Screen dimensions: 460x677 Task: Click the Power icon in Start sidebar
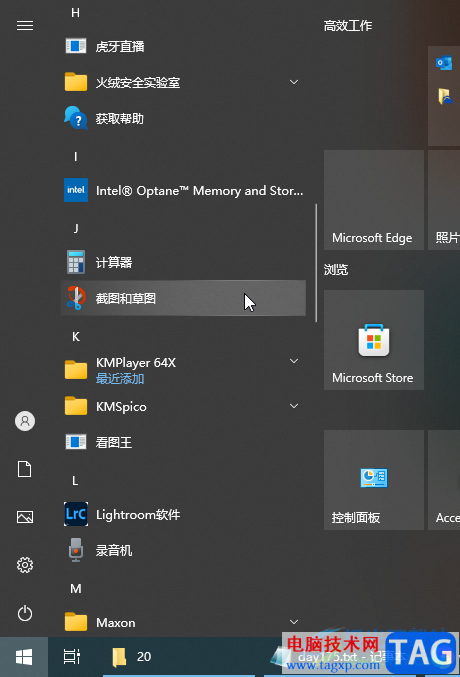click(x=25, y=613)
